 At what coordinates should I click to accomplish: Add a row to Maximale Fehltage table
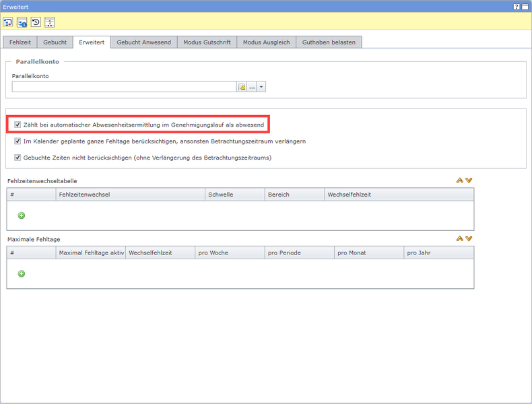click(x=22, y=274)
